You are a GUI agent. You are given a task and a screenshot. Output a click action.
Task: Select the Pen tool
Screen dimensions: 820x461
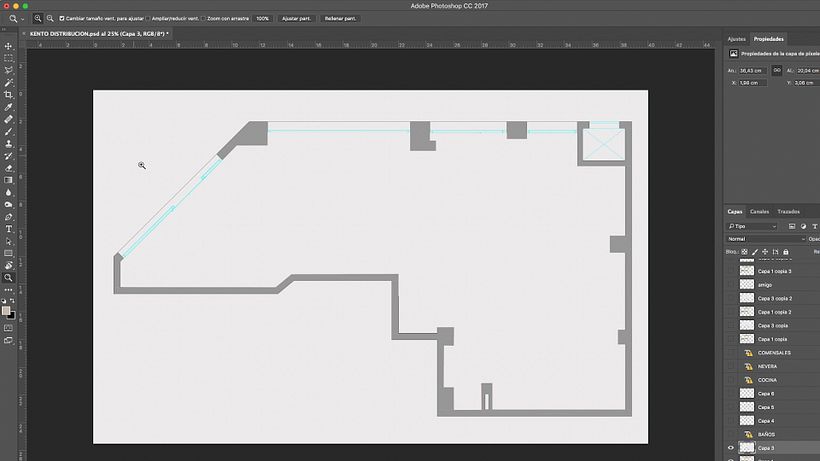(x=8, y=217)
